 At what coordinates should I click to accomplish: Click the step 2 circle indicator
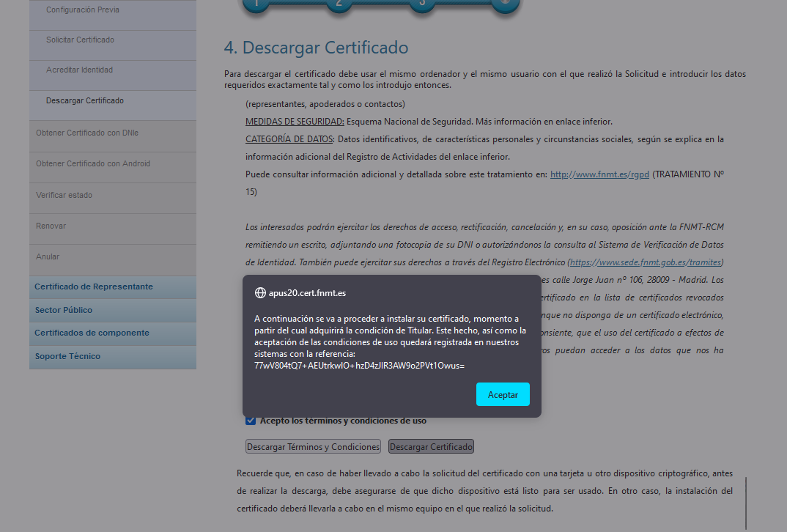pos(339,4)
